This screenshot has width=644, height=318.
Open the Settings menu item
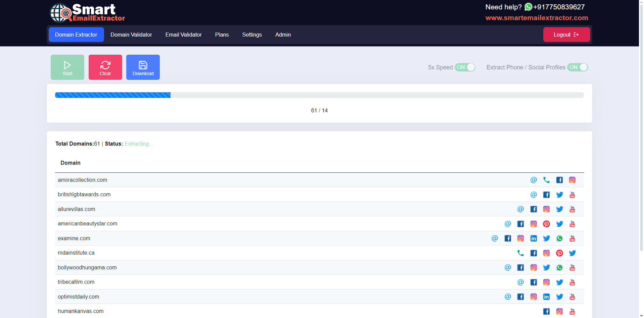coord(252,35)
